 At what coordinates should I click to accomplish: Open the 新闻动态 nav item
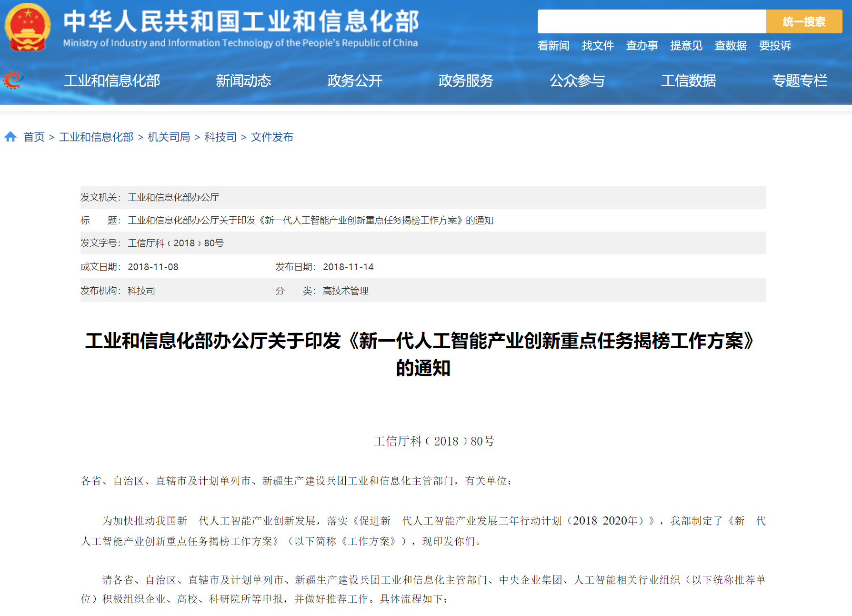pos(243,81)
